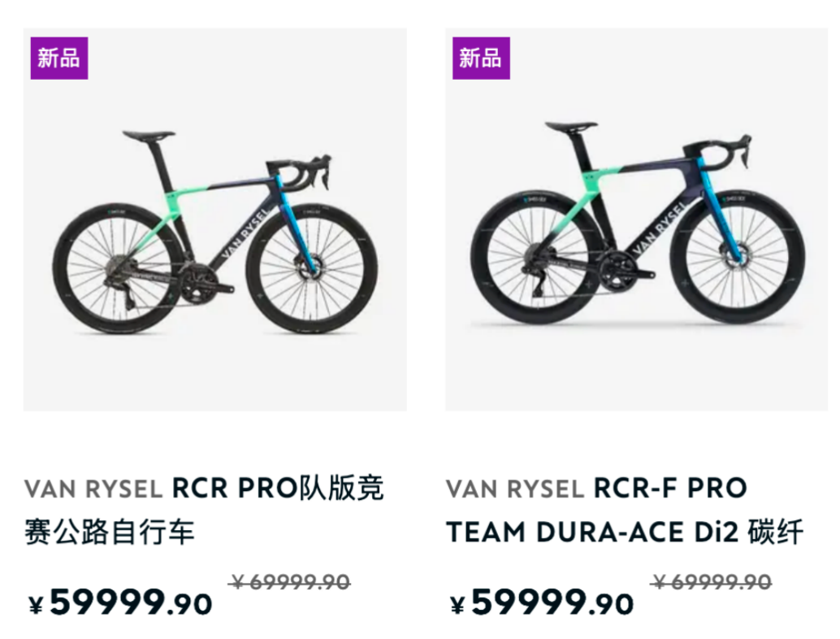Click the VAN RYSEL brand name on left product
This screenshot has height=639, width=840.
pos(94,489)
